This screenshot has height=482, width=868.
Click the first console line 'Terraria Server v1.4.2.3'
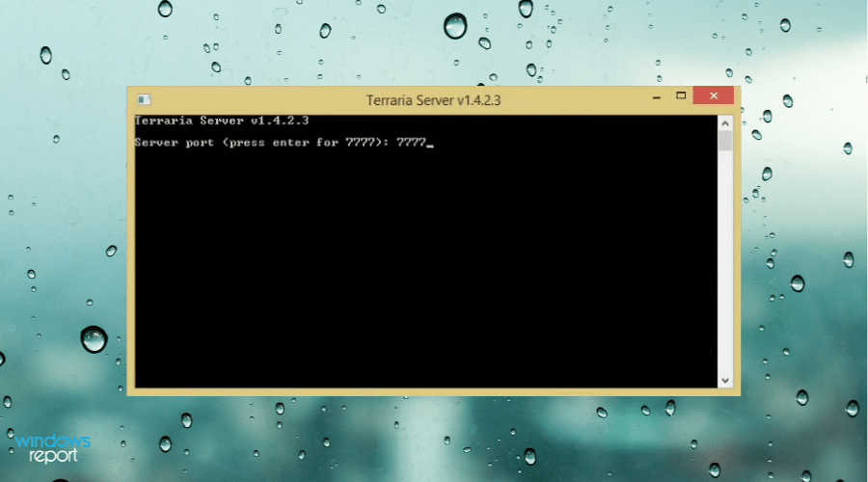pos(222,120)
